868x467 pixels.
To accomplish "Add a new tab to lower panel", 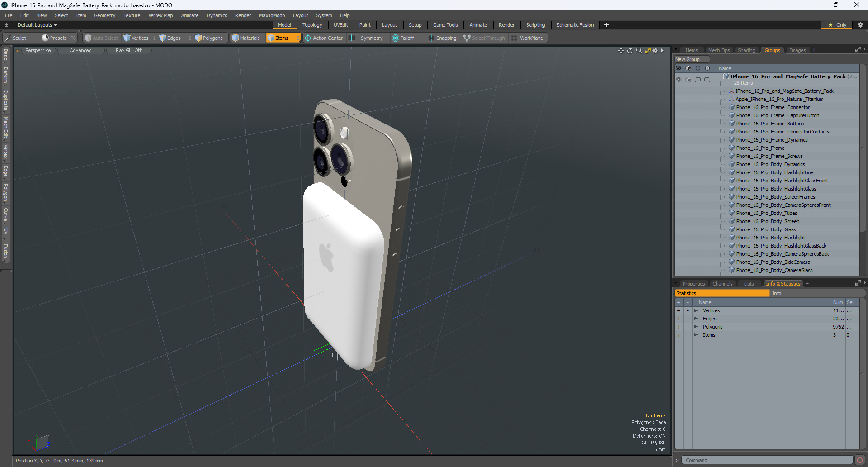I will tap(807, 284).
